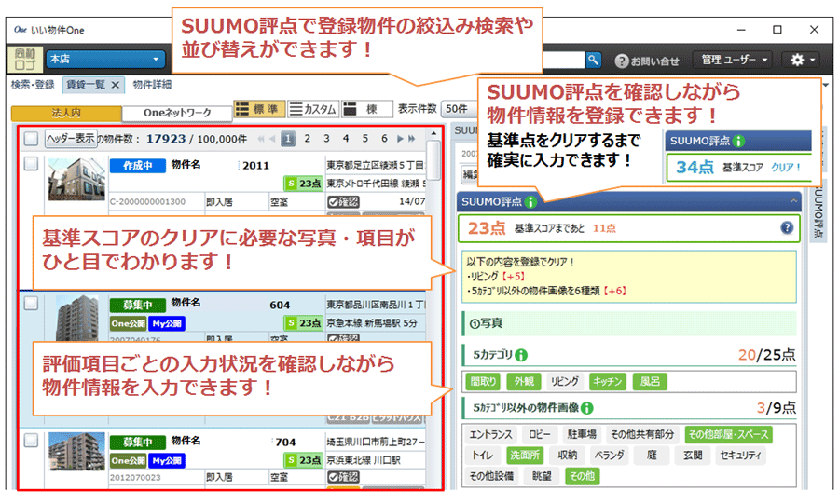
Task: Switch to 標準 list view
Action: 259,109
